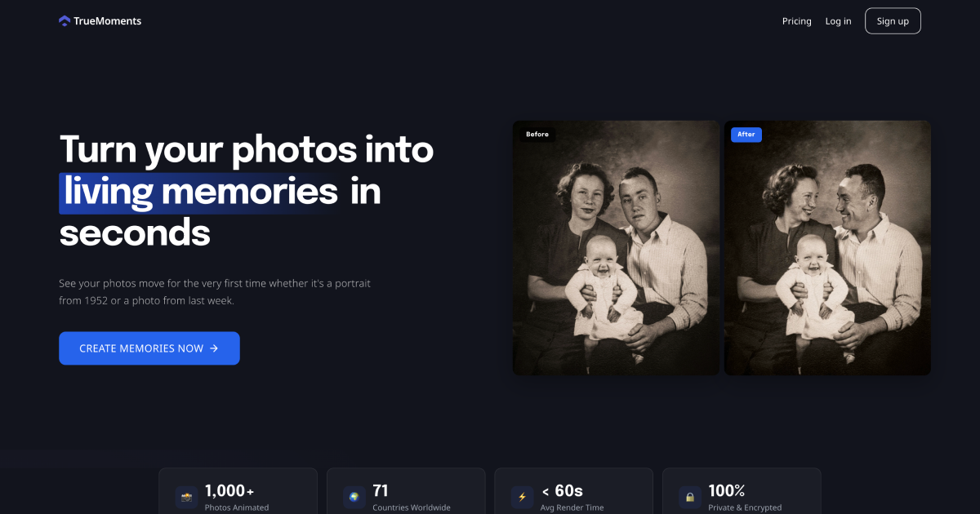This screenshot has width=980, height=514.
Task: Click the TrueMoments logo icon
Action: pos(65,21)
